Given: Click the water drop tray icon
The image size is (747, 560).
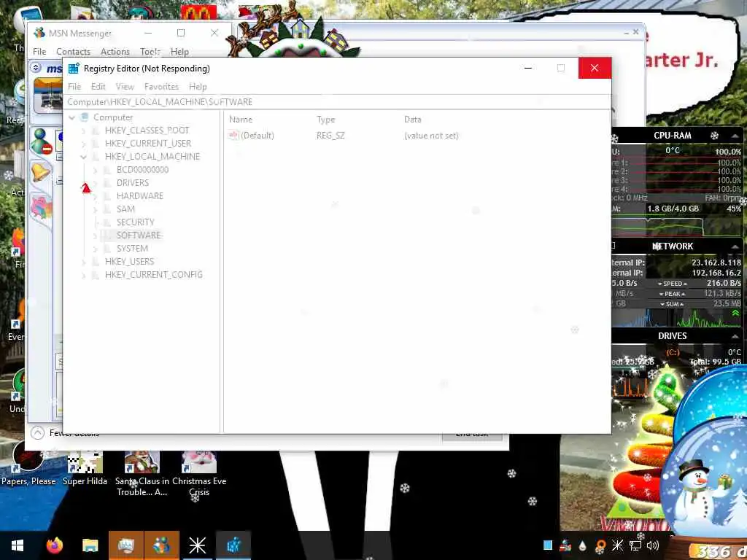Looking at the screenshot, I should click(583, 545).
